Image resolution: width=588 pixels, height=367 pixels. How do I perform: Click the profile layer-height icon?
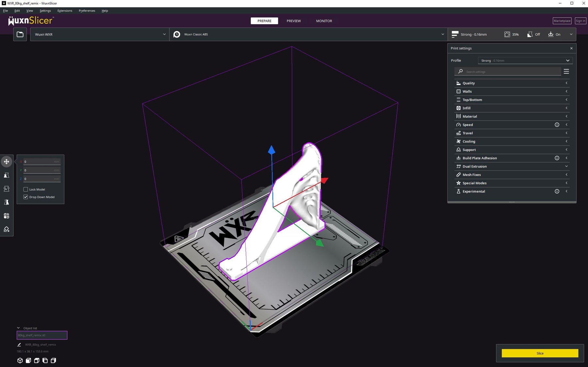(455, 34)
